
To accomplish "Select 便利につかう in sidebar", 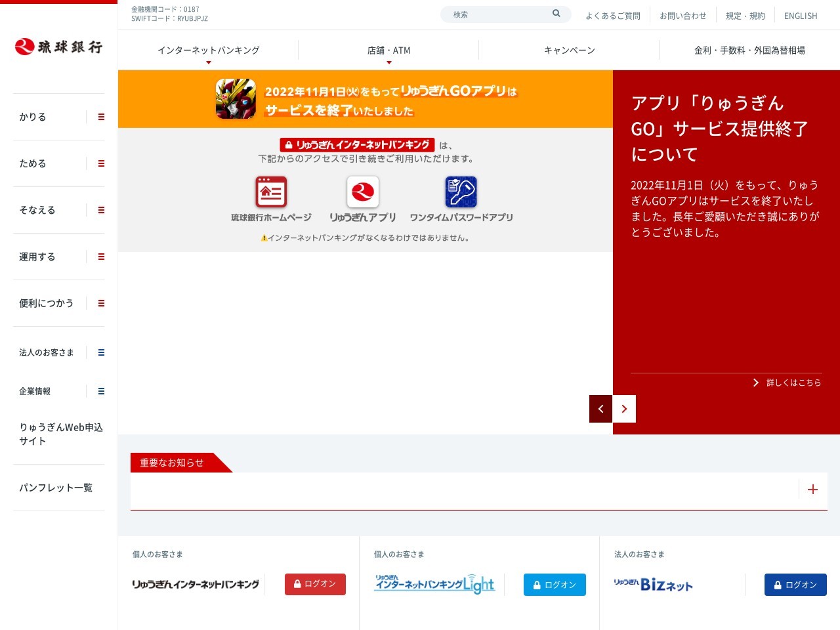I will coord(46,303).
